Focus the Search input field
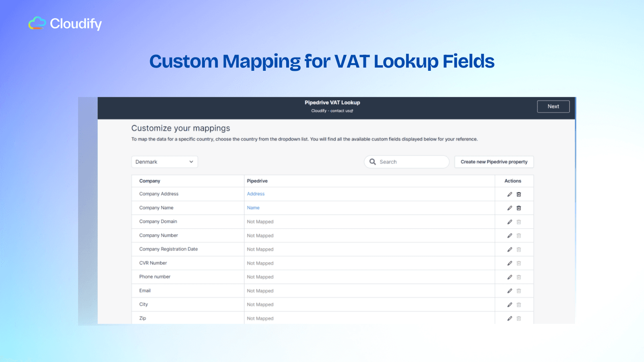 pos(407,162)
